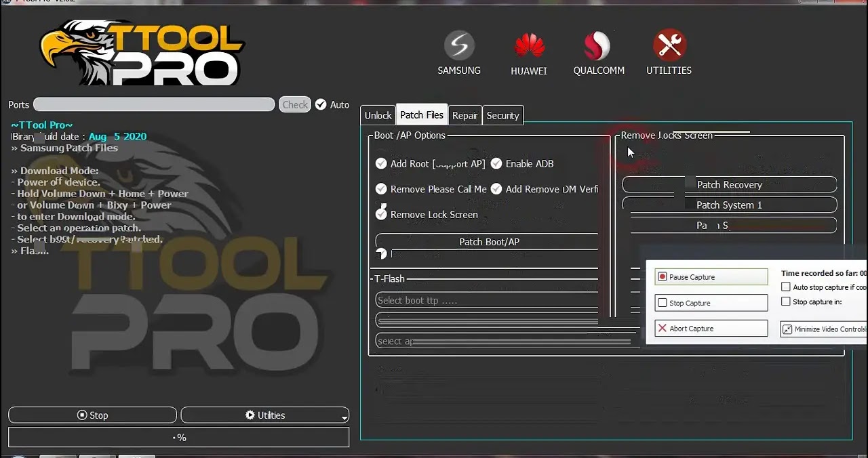
Task: Toggle Remove Lock Screen checkbox
Action: tap(381, 214)
